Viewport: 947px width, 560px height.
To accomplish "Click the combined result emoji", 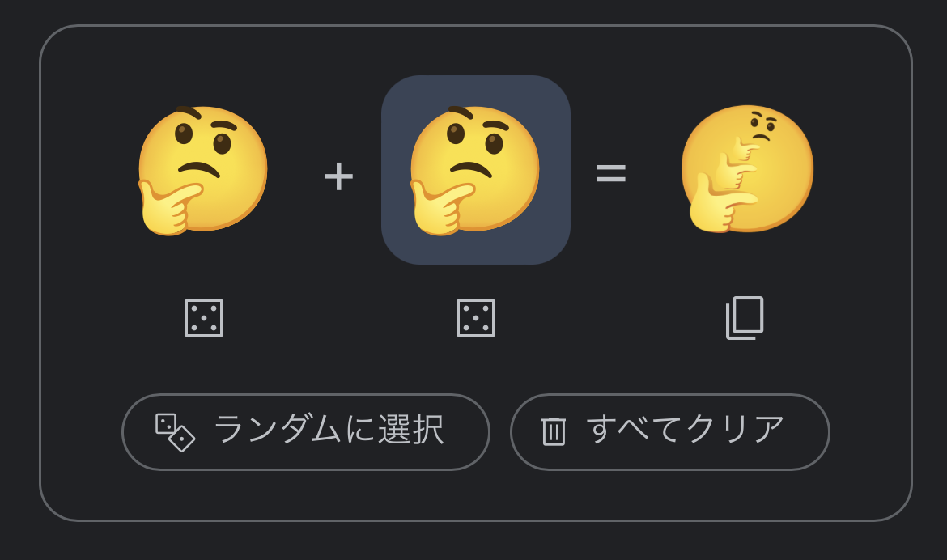I will click(x=747, y=169).
